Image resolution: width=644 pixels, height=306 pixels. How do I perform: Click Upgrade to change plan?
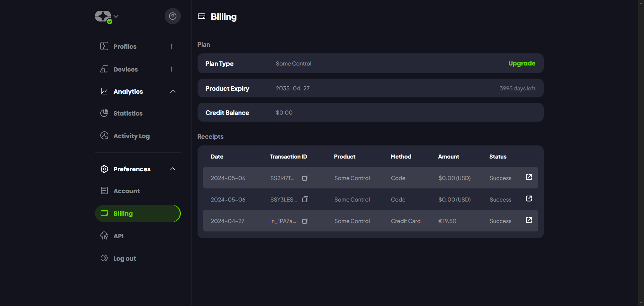(522, 63)
